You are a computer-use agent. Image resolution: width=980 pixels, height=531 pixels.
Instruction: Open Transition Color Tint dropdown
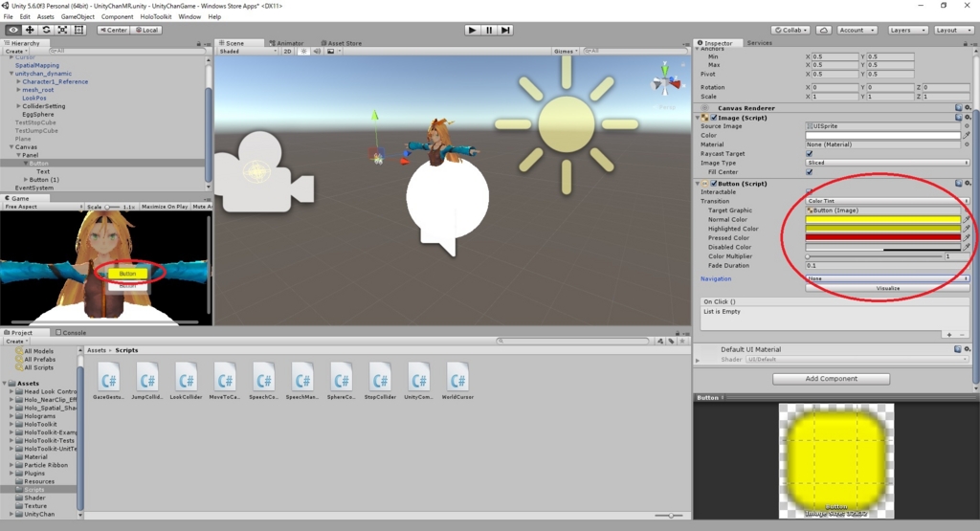pos(887,201)
